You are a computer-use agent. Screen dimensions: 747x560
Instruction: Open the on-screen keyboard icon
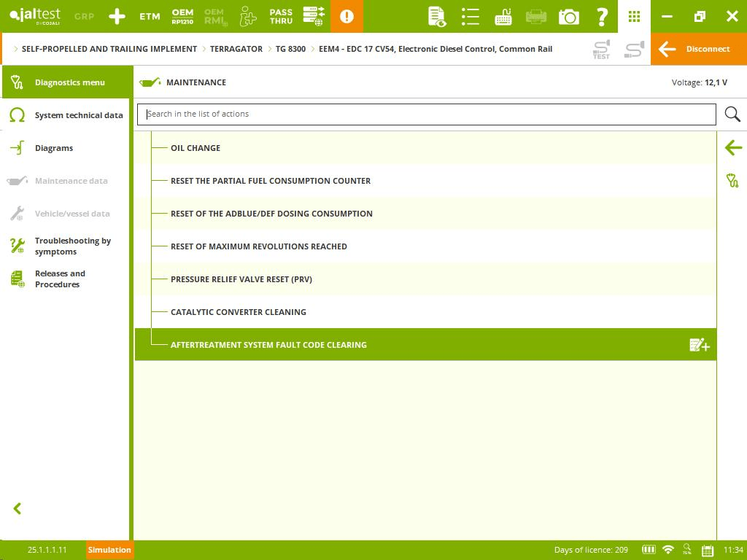click(x=503, y=16)
